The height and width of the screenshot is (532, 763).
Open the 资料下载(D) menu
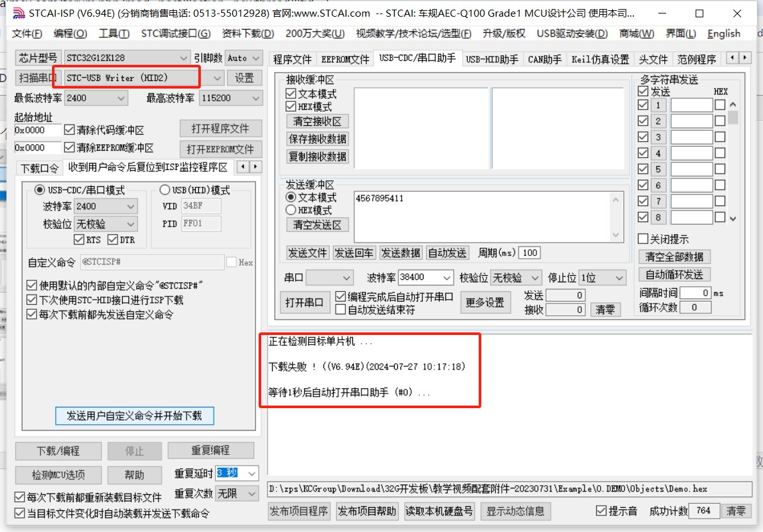coord(248,33)
